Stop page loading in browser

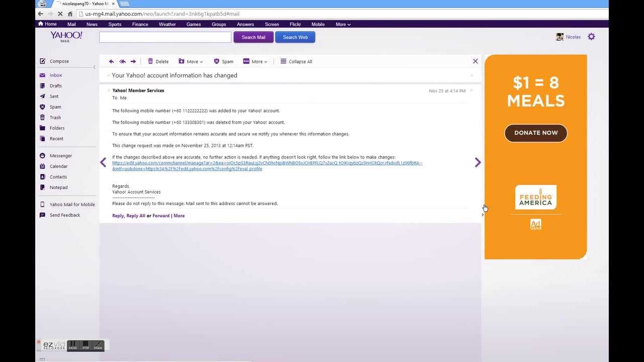pyautogui.click(x=60, y=14)
